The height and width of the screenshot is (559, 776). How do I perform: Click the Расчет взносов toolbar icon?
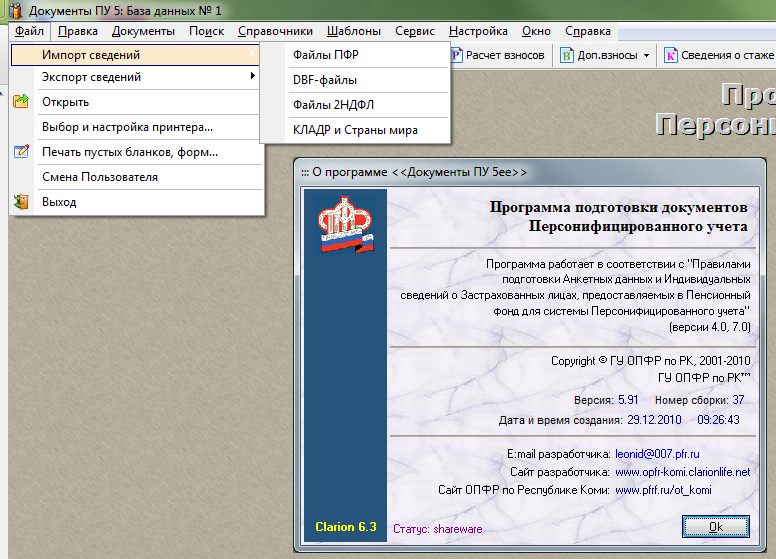[x=457, y=55]
